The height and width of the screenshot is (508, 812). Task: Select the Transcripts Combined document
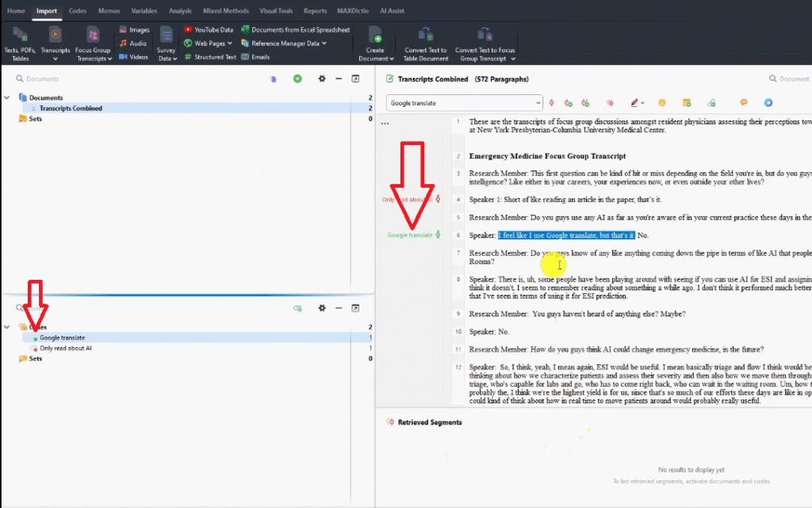71,109
